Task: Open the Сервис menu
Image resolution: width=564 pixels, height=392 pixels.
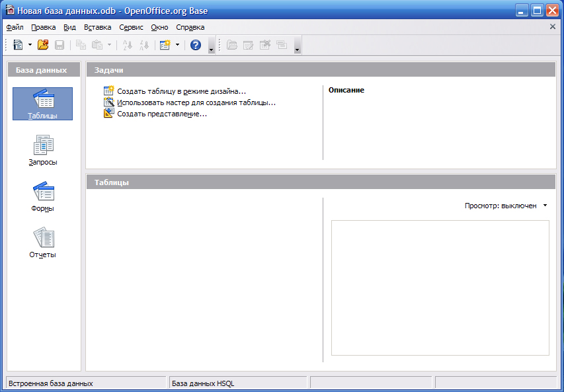Action: tap(131, 27)
